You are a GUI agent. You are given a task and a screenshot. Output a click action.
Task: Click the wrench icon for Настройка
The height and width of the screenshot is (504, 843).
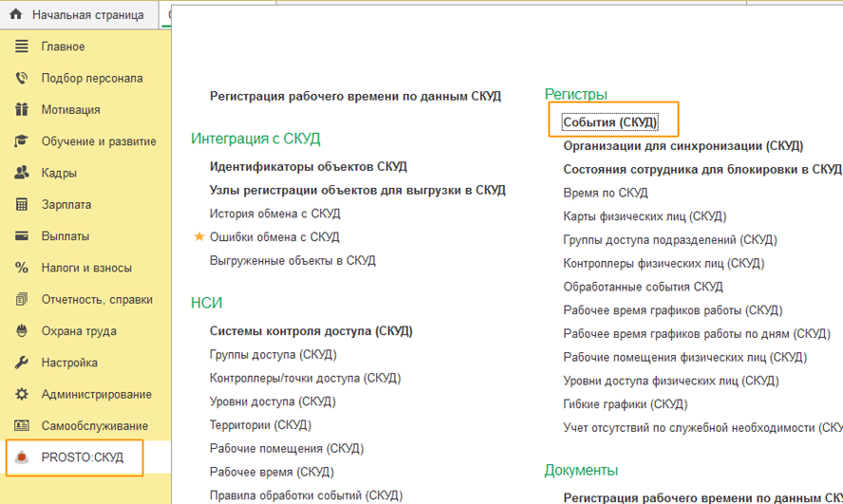[22, 363]
